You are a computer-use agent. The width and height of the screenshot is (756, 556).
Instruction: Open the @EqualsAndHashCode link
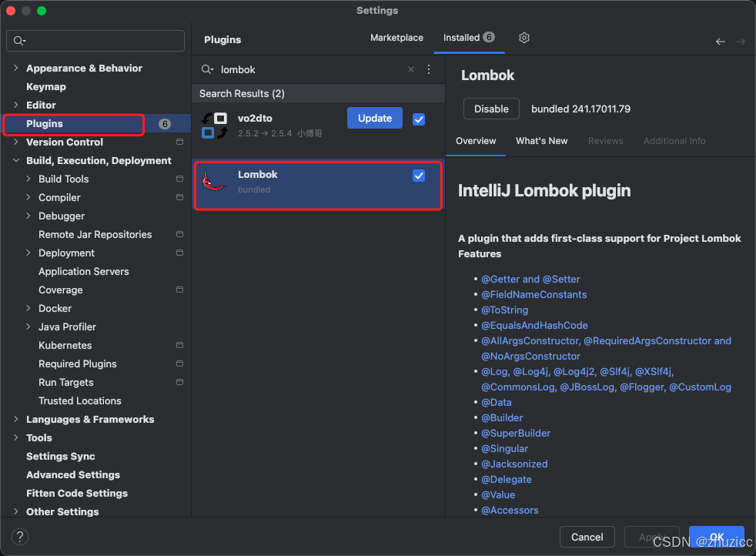point(534,326)
